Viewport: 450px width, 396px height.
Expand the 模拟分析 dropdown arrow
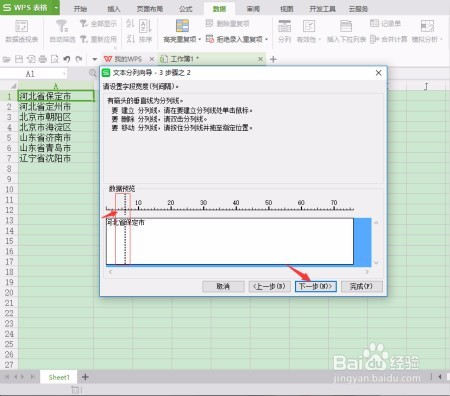441,39
